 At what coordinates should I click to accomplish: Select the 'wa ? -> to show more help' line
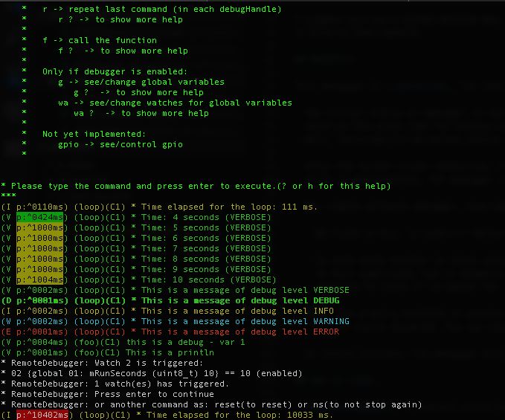[141, 113]
